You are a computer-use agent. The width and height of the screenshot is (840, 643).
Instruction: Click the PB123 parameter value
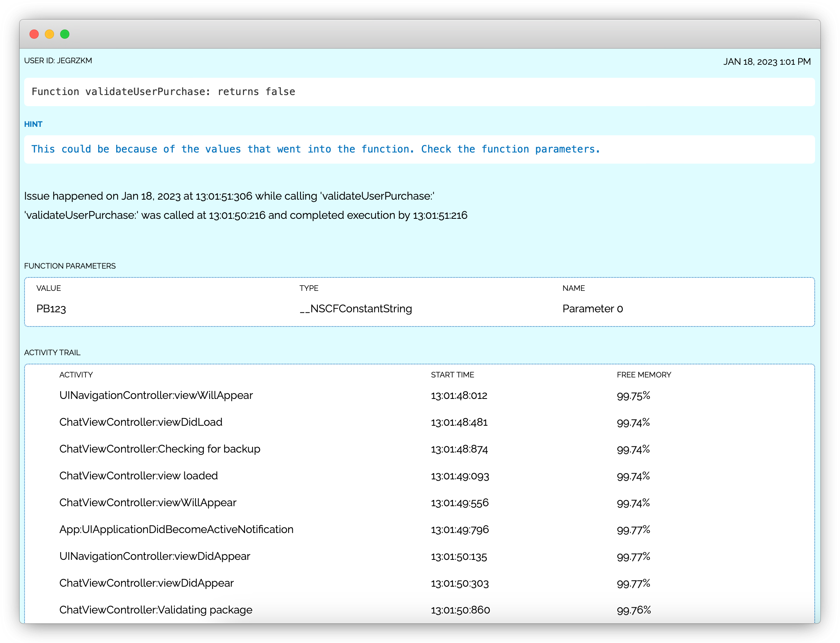point(51,309)
